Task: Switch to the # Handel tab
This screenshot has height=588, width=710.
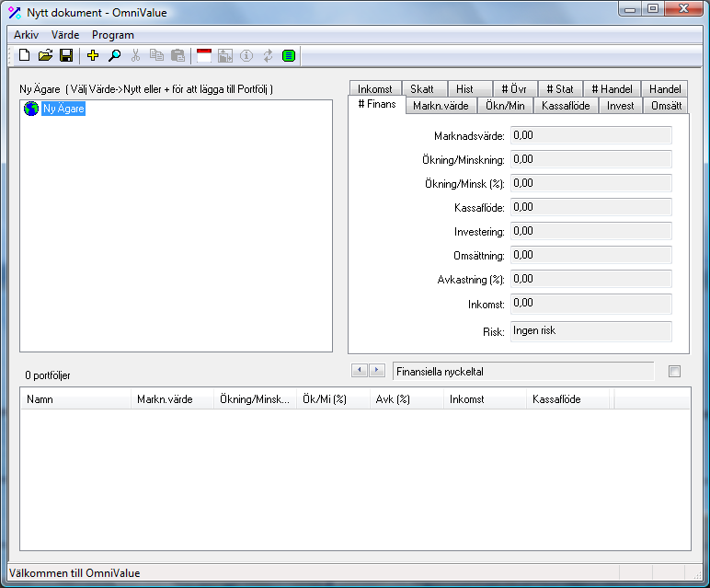Action: [613, 88]
